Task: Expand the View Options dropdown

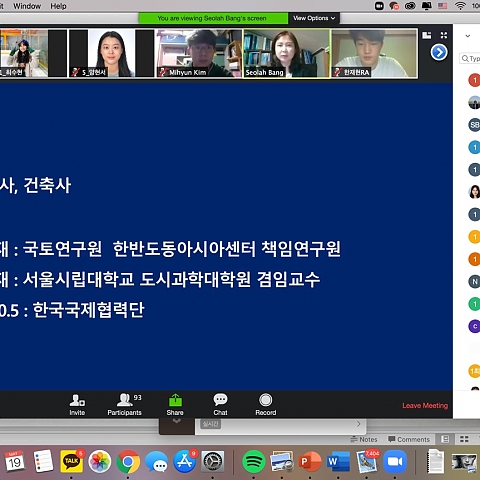Action: [314, 18]
